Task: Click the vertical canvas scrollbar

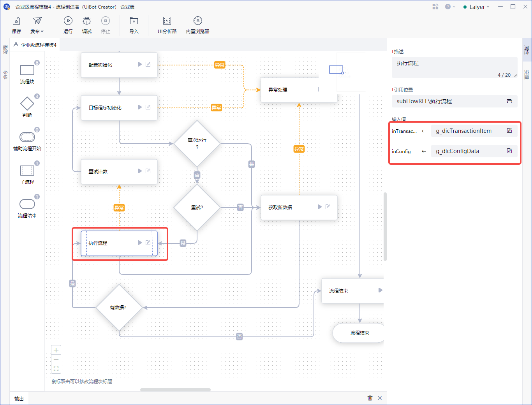Action: pos(385,226)
